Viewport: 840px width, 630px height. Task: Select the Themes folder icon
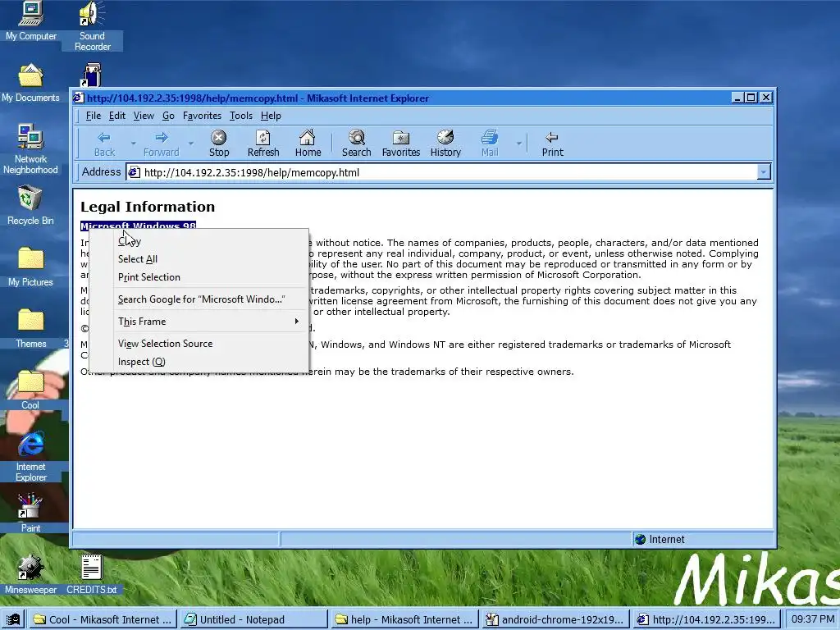click(30, 328)
